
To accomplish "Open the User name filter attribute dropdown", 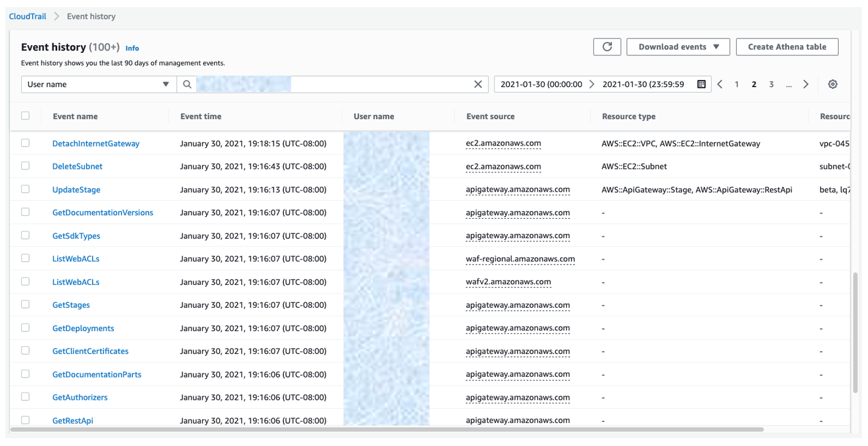I will pyautogui.click(x=98, y=84).
